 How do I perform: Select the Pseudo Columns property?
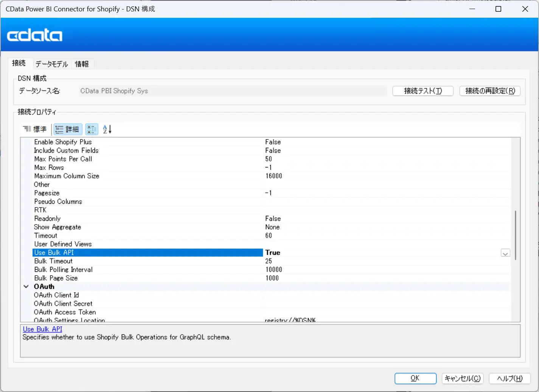(58, 201)
